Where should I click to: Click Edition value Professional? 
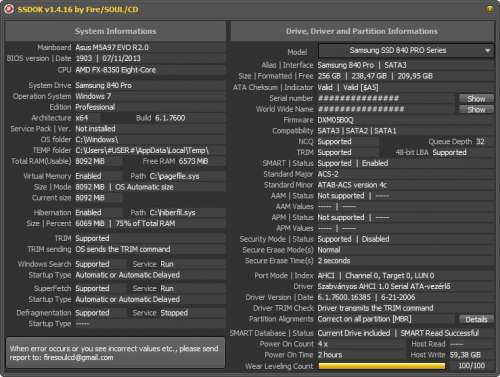pyautogui.click(x=95, y=107)
